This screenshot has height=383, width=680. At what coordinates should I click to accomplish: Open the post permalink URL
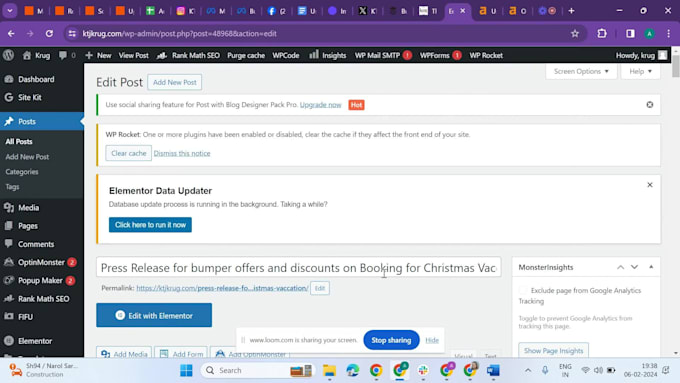tap(222, 288)
